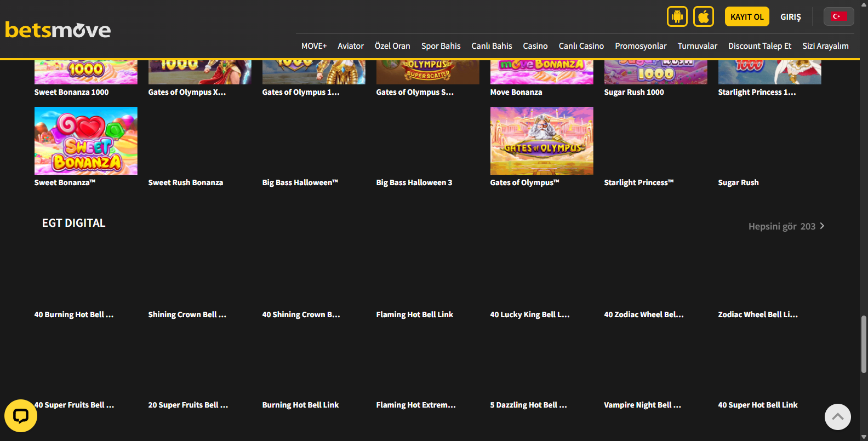Open the Turkish flag language selector

click(x=838, y=16)
